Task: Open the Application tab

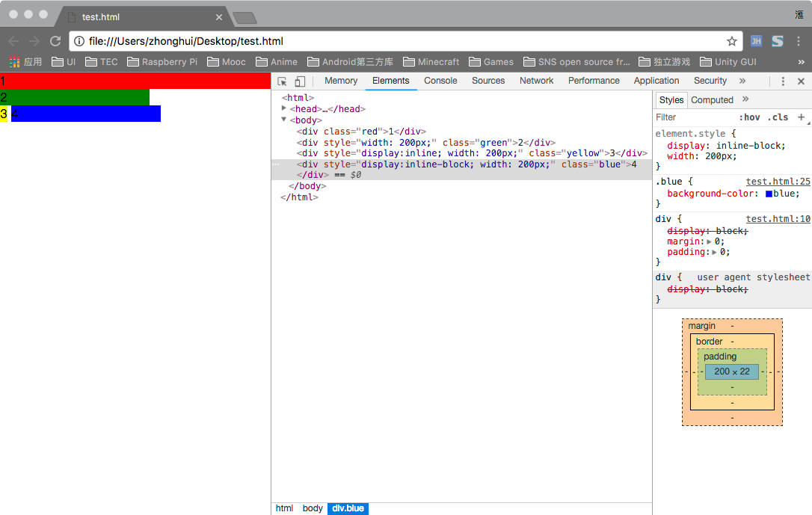Action: pyautogui.click(x=656, y=81)
